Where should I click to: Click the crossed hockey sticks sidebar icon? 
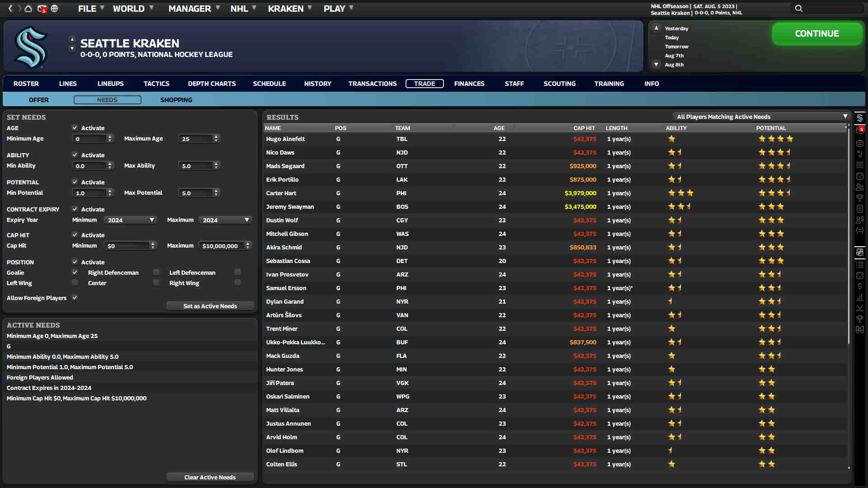point(859,308)
